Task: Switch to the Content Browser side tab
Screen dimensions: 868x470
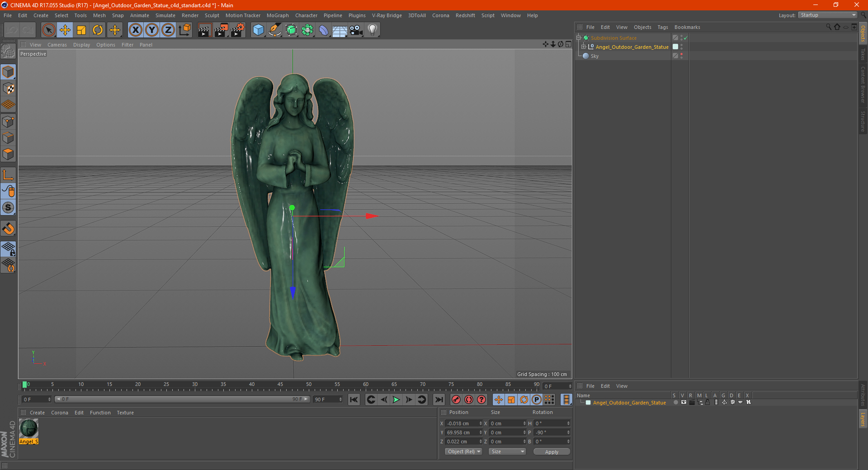Action: 863,85
